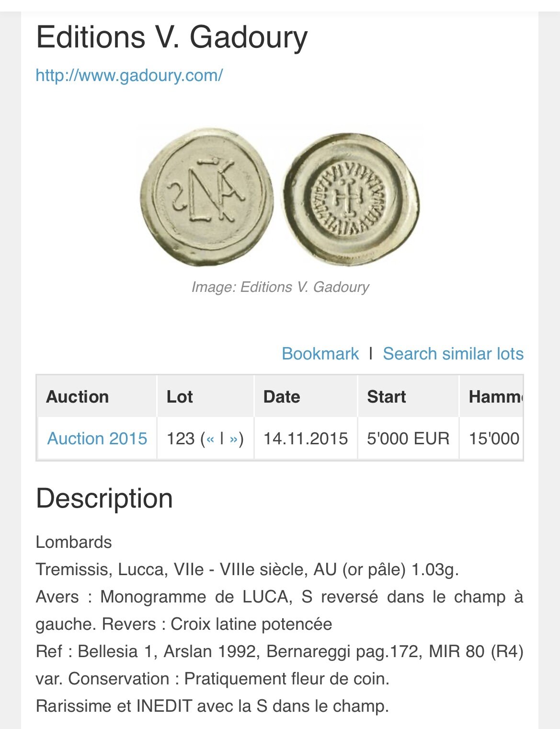Click the Editions V. Gadoury page title
Image resolution: width=560 pixels, height=729 pixels.
(x=171, y=37)
